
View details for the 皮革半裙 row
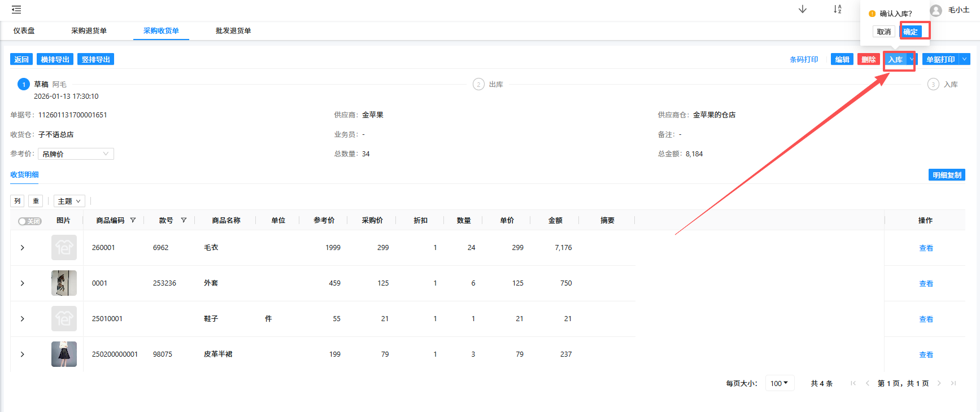[x=926, y=355]
